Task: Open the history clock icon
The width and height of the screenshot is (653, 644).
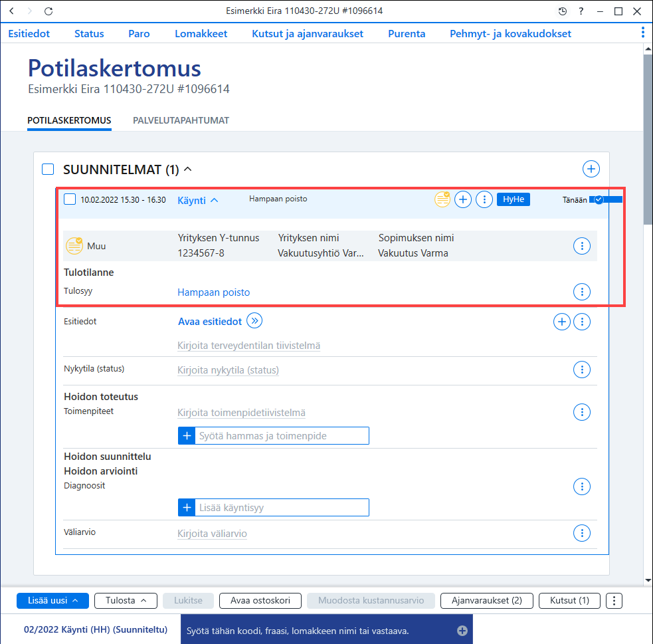Action: (562, 11)
